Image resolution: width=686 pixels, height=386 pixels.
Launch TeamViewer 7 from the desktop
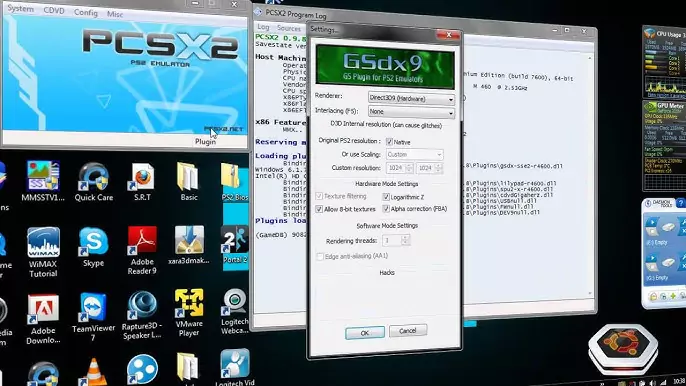coord(93,317)
